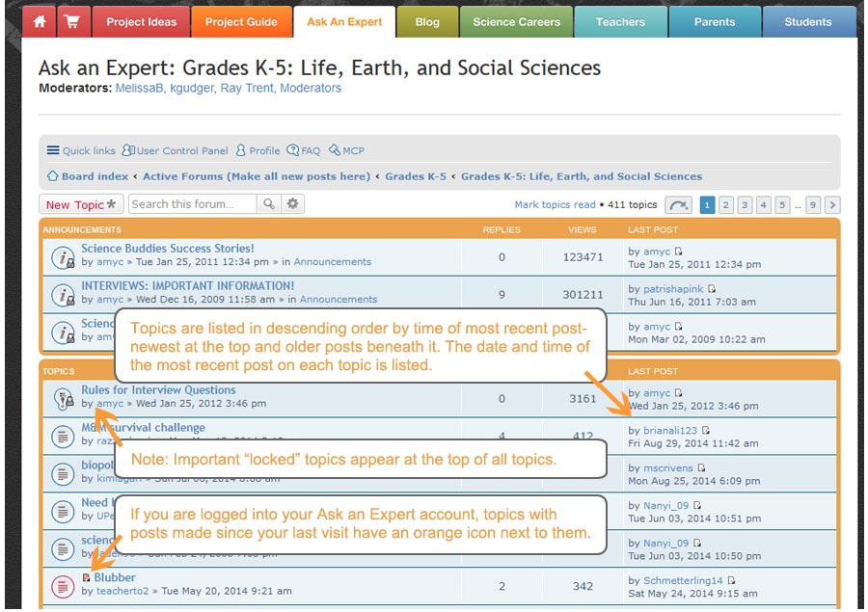Click the Board index home icon
The width and height of the screenshot is (868, 612).
(53, 176)
